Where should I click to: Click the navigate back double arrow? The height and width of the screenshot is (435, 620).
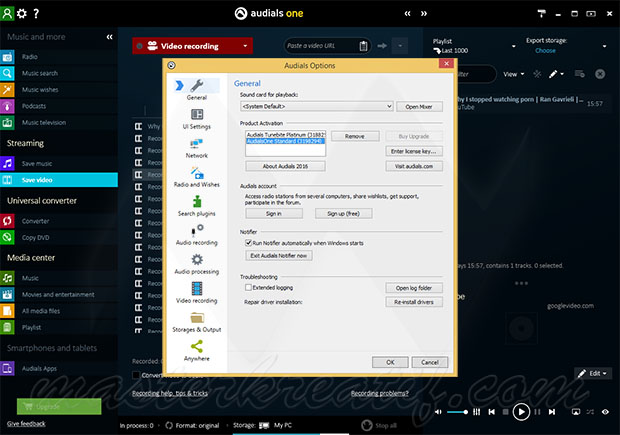(x=407, y=13)
